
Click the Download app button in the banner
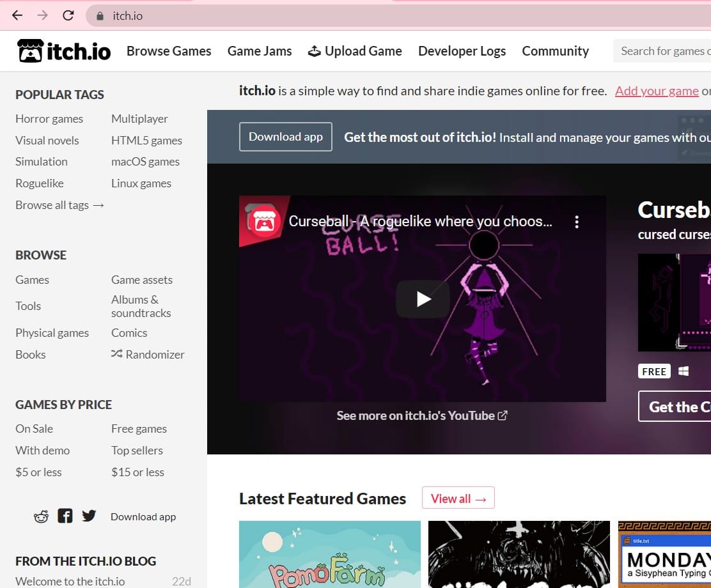coord(286,137)
